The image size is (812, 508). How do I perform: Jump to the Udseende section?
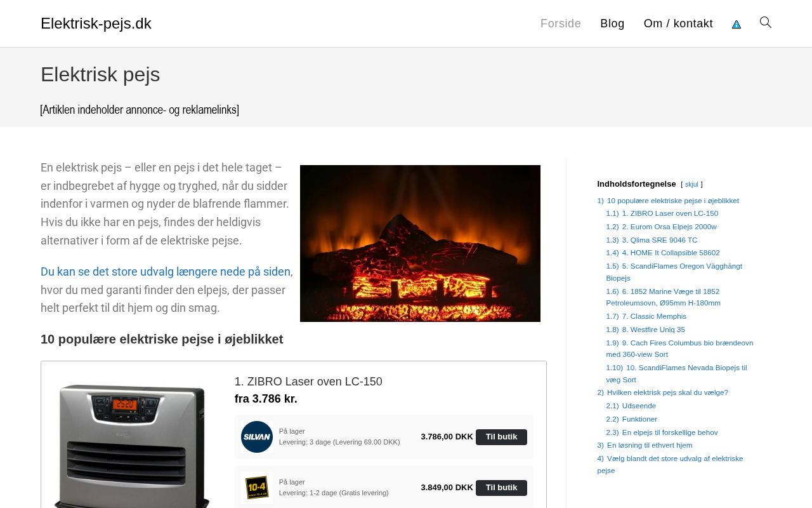(631, 406)
